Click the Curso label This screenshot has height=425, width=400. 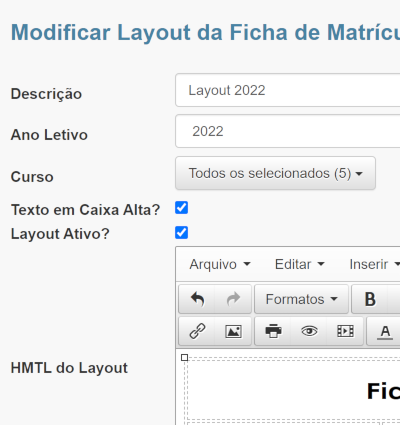click(x=32, y=177)
